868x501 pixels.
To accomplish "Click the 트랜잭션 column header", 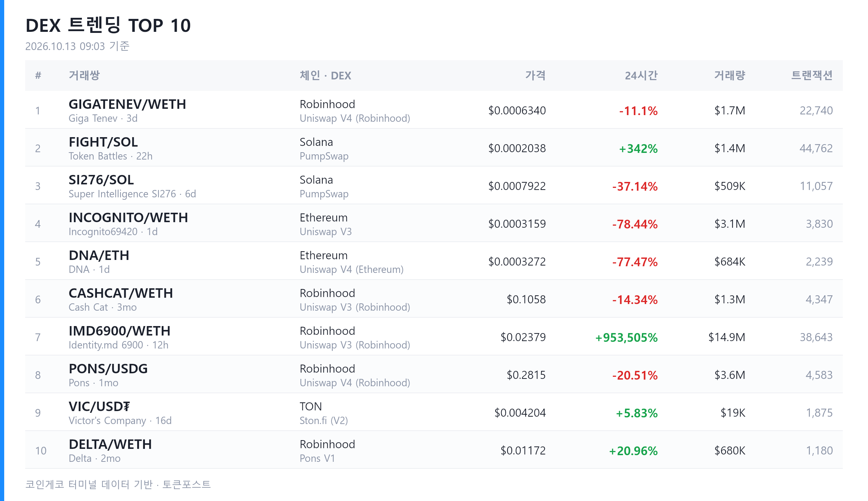I will (x=812, y=76).
